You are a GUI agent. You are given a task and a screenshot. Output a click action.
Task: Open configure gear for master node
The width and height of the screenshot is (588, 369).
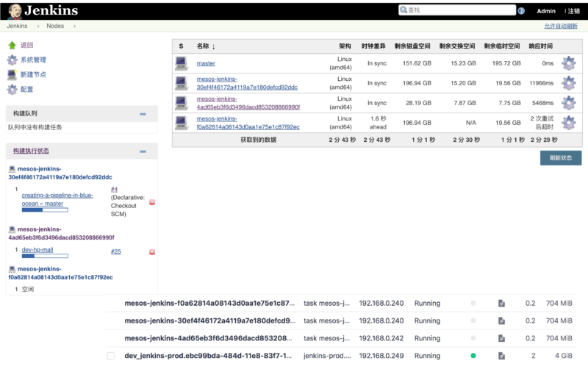pos(568,63)
